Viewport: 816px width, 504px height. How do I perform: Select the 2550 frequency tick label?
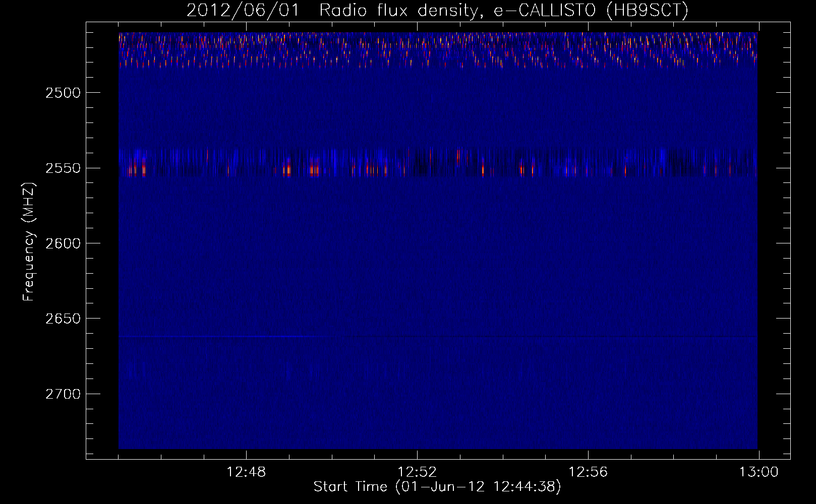pos(63,168)
